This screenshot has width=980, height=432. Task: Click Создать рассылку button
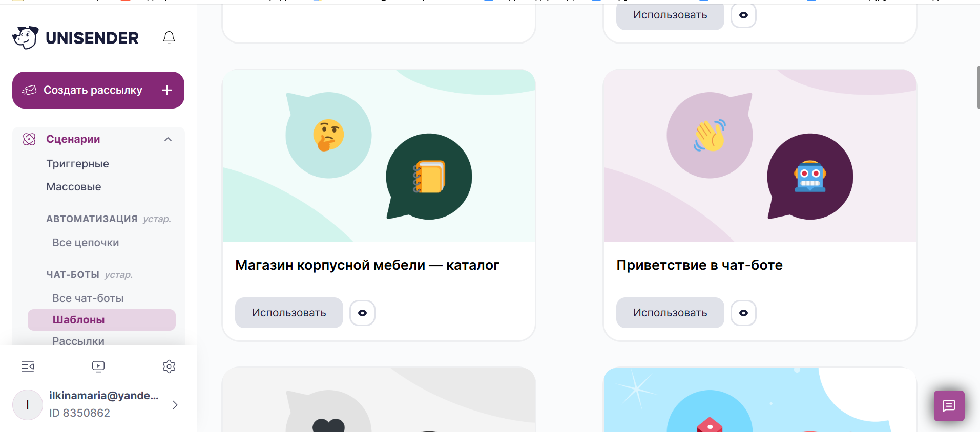click(98, 90)
